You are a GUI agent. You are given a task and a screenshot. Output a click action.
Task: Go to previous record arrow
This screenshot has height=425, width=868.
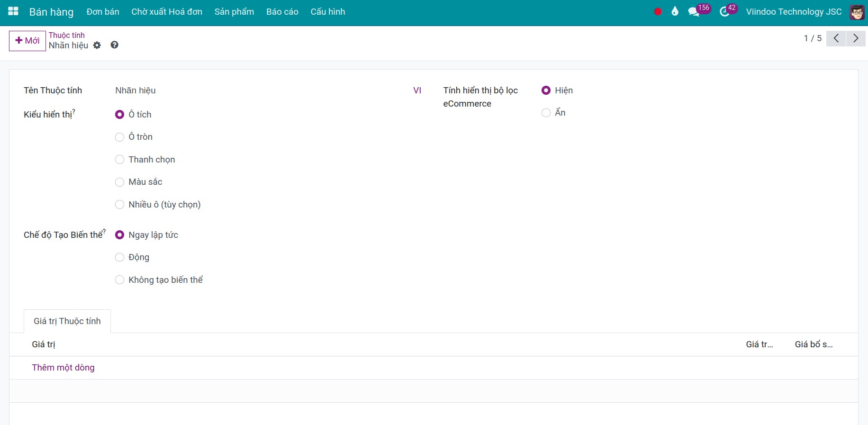pyautogui.click(x=836, y=38)
